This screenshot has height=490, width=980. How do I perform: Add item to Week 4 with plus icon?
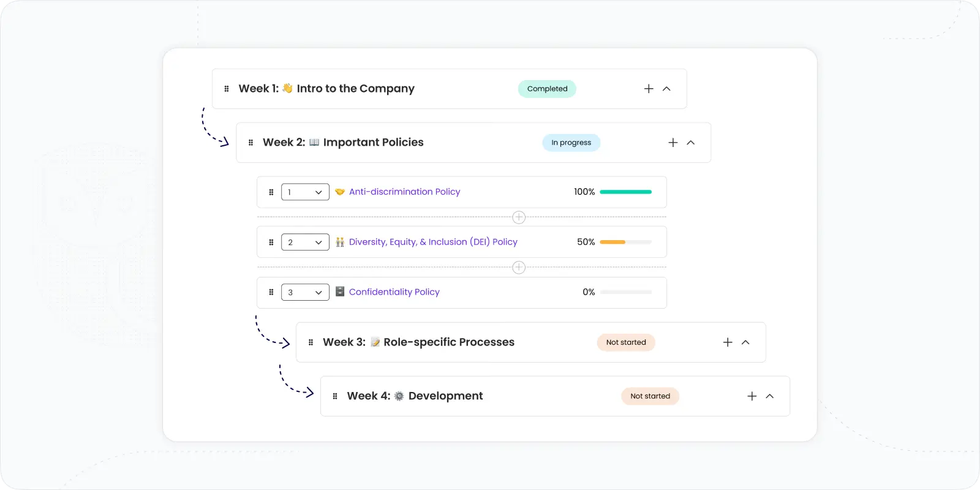[752, 396]
